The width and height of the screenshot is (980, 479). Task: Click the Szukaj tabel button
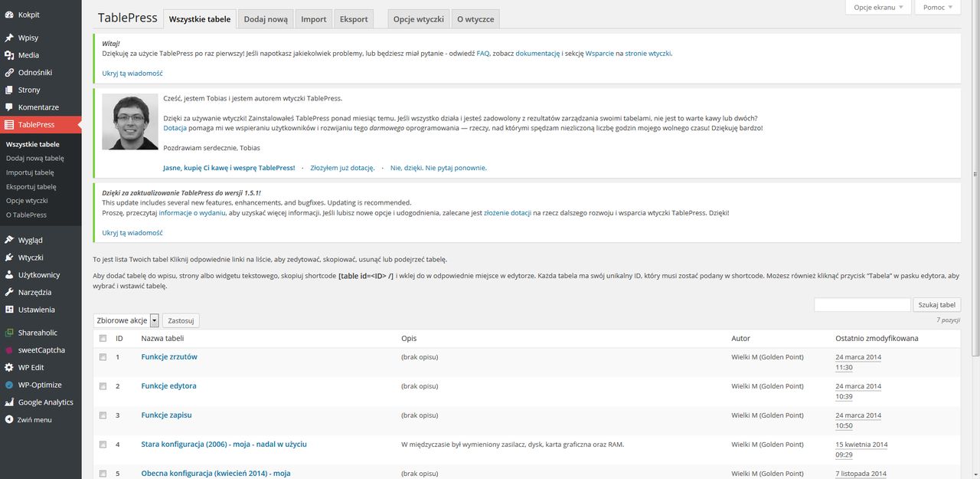coord(937,305)
